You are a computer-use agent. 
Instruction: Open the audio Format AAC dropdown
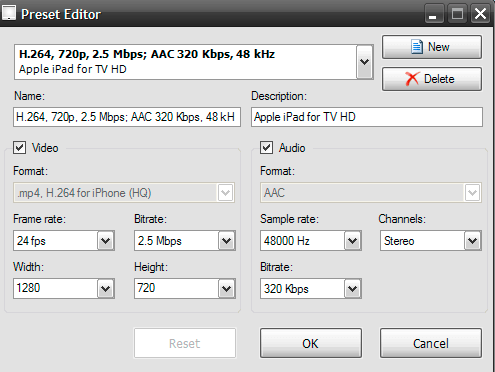(473, 193)
